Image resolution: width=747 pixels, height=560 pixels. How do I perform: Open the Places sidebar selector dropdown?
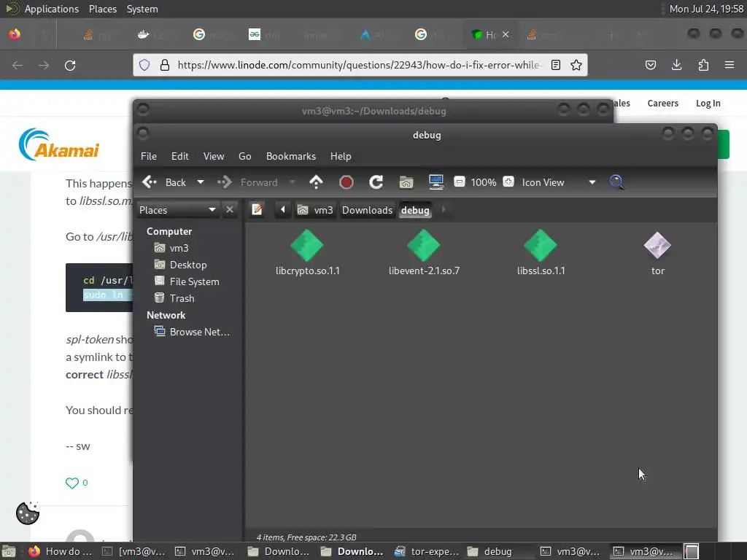(x=177, y=210)
